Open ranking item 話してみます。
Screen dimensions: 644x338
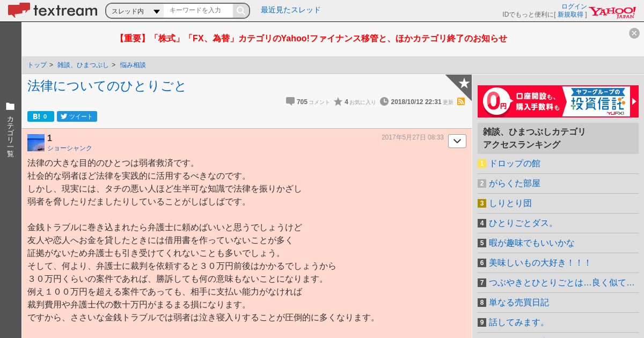point(519,322)
